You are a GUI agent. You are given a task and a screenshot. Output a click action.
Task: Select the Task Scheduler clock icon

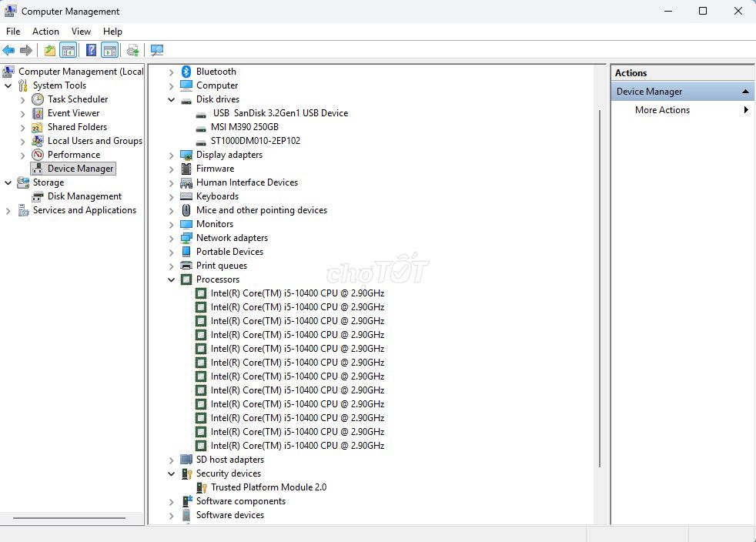coord(38,99)
